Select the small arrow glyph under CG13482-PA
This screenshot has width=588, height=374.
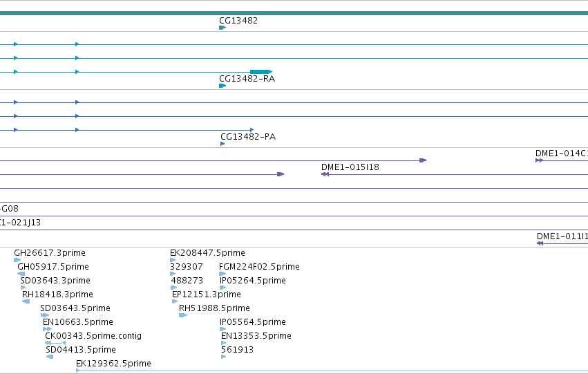(x=222, y=144)
